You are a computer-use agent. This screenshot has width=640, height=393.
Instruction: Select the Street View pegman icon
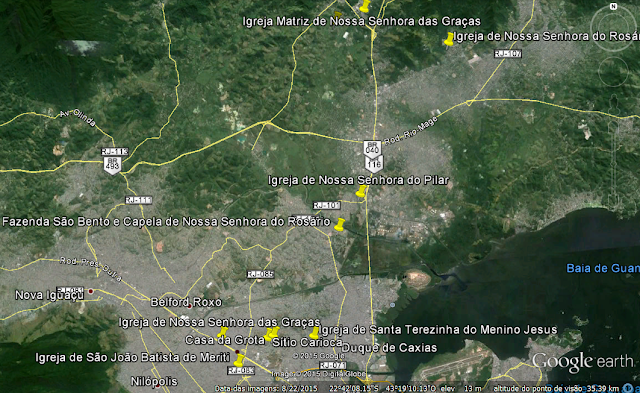pos(613,105)
